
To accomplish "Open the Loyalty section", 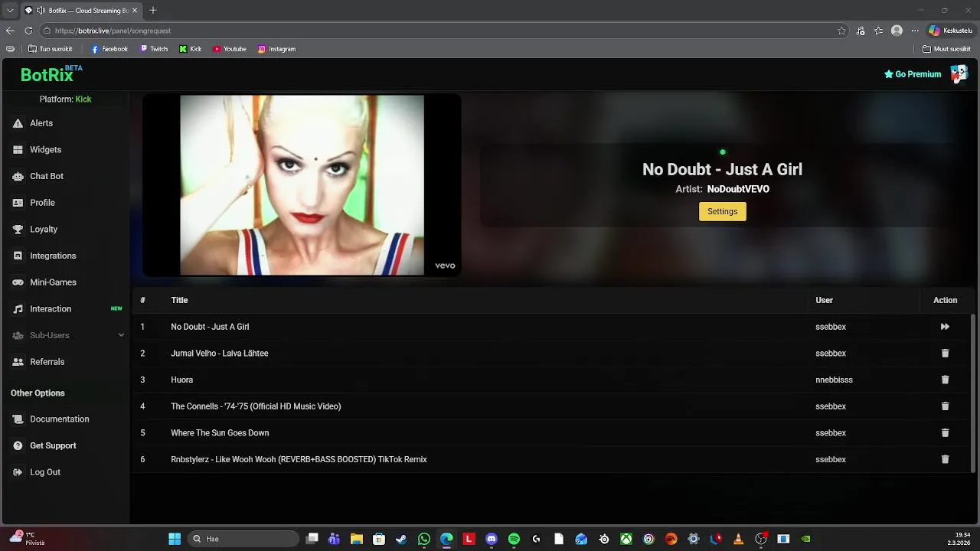I will (x=44, y=230).
